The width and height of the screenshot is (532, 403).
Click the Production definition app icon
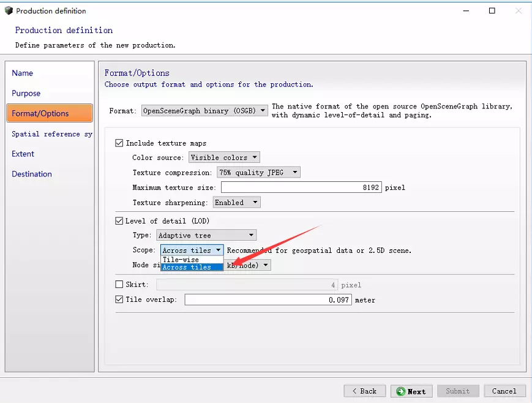(8, 10)
